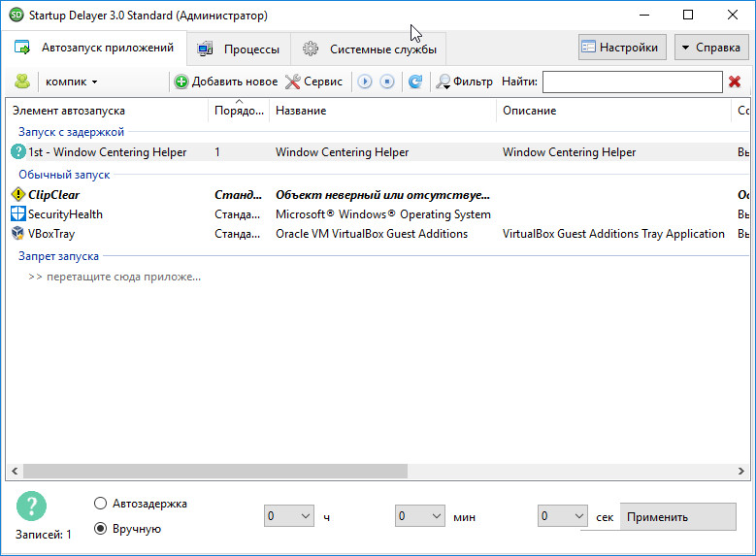Viewport: 756px width, 556px height.
Task: Click the users icon beside the компик selector
Action: coord(22,82)
